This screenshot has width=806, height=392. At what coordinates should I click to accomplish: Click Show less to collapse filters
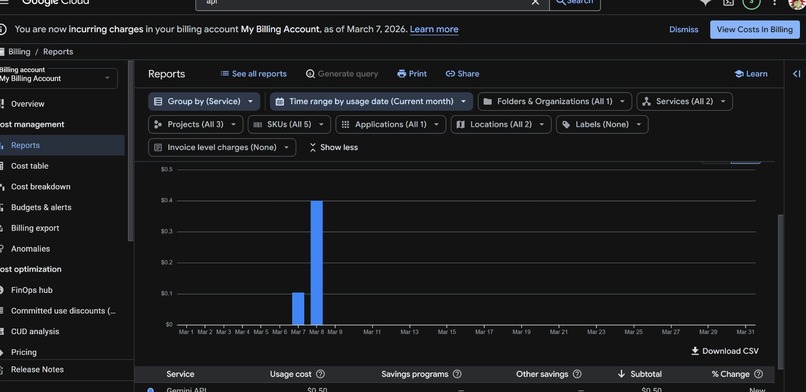(334, 147)
